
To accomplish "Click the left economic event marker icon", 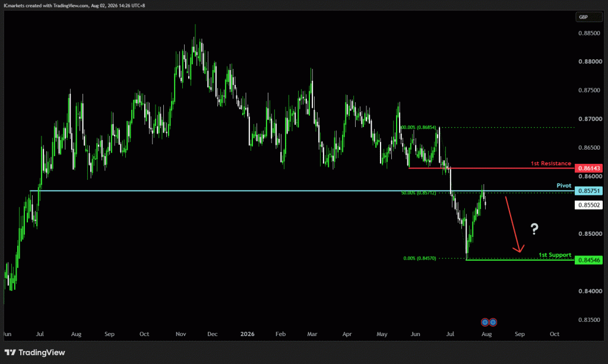I will [484, 322].
